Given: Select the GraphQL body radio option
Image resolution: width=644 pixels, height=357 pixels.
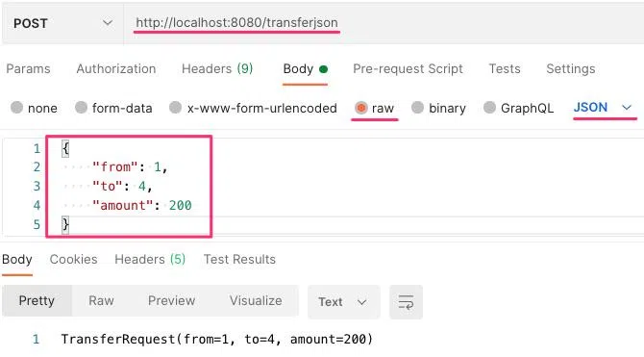Looking at the screenshot, I should (489, 108).
